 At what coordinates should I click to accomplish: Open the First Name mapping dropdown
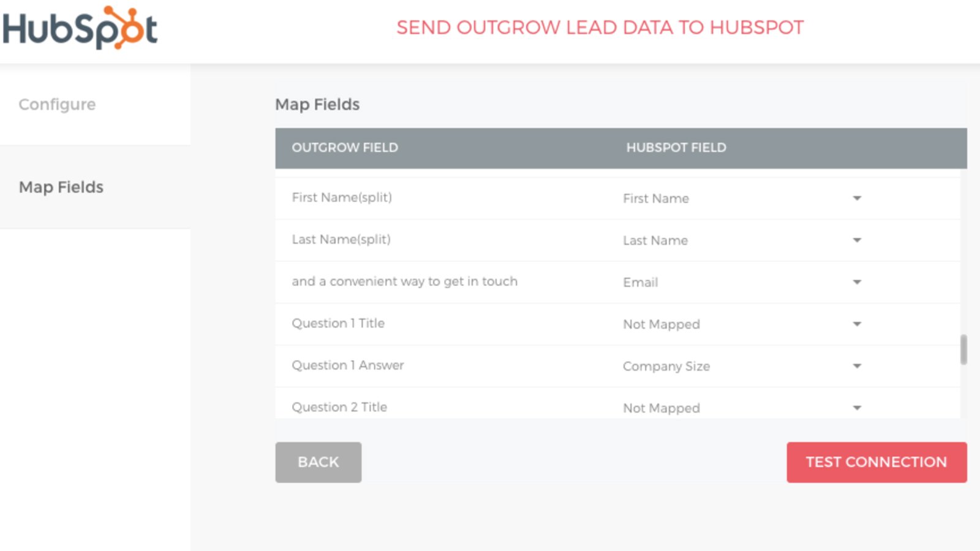856,198
